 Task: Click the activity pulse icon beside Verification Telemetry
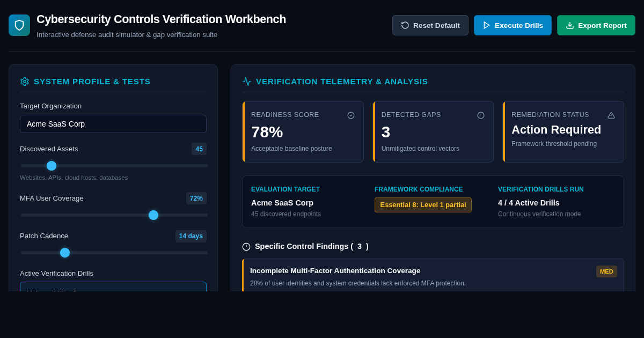[x=247, y=82]
